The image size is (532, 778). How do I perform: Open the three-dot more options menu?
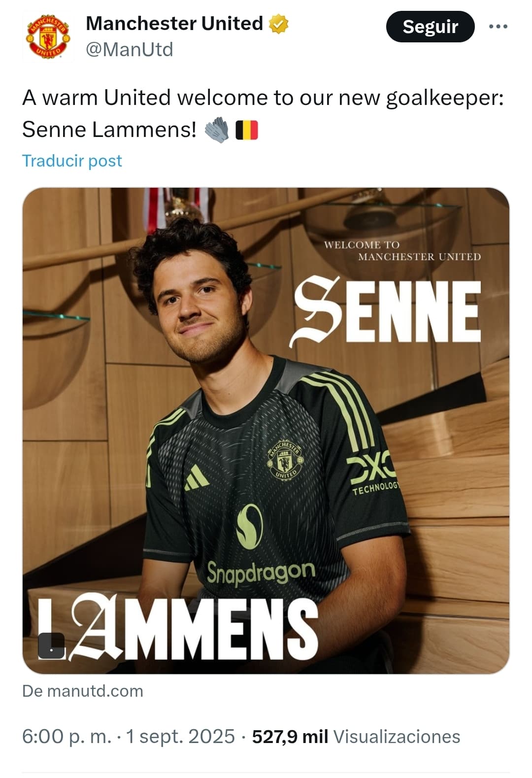click(498, 27)
